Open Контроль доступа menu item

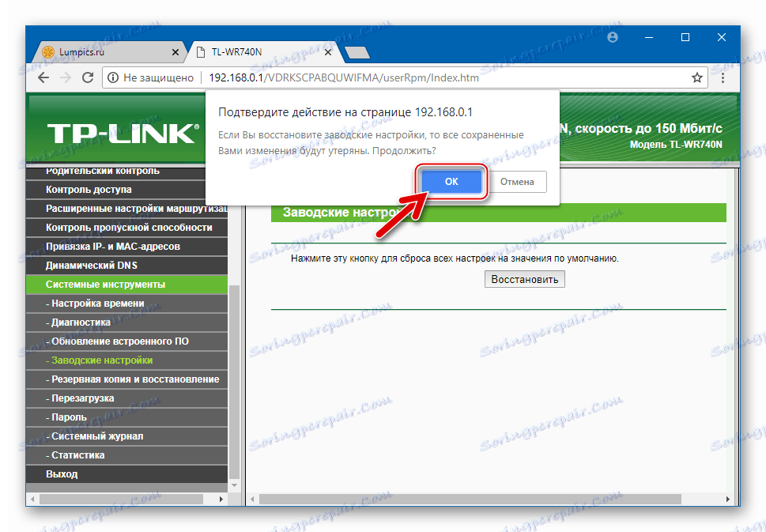(127, 190)
